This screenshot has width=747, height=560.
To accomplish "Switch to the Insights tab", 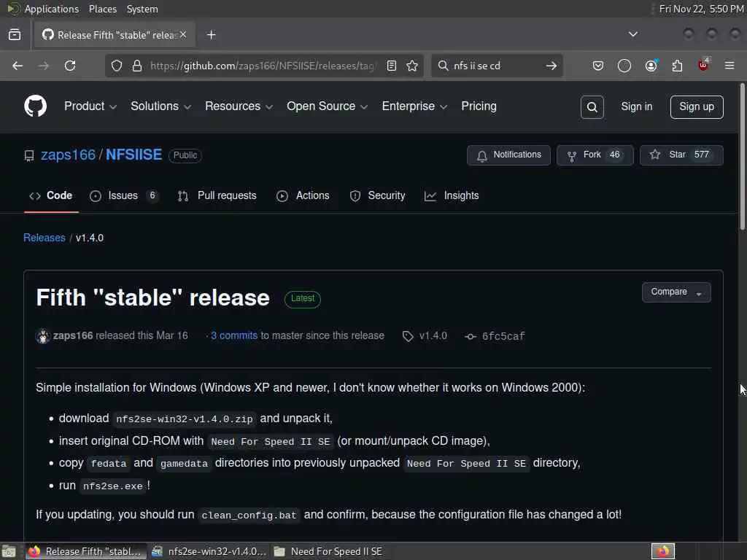I will tap(452, 195).
